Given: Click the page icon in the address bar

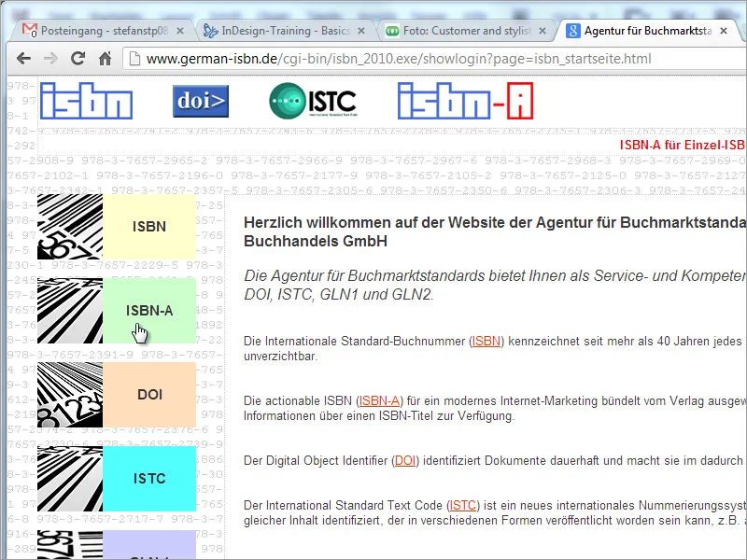Looking at the screenshot, I should (x=134, y=59).
